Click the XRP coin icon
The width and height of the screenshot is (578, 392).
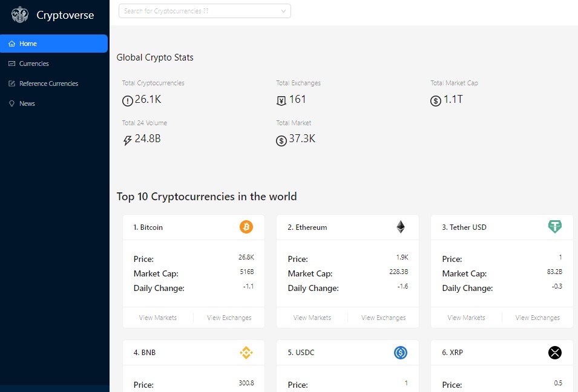click(554, 353)
